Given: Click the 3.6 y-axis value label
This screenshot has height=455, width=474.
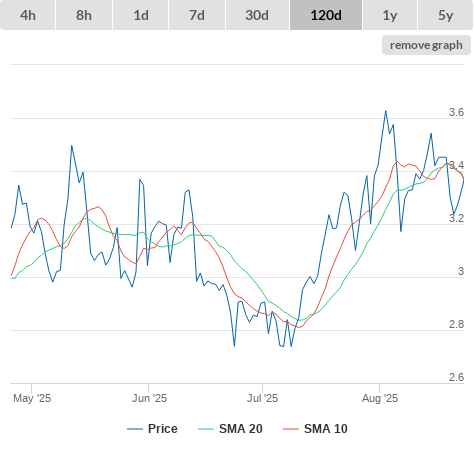Looking at the screenshot, I should tap(456, 112).
